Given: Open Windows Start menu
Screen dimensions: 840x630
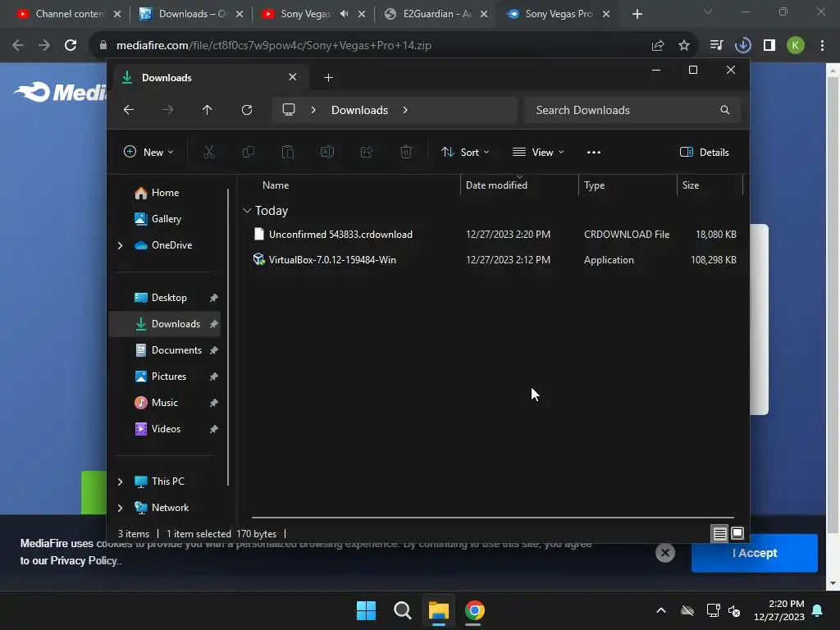Looking at the screenshot, I should (367, 610).
